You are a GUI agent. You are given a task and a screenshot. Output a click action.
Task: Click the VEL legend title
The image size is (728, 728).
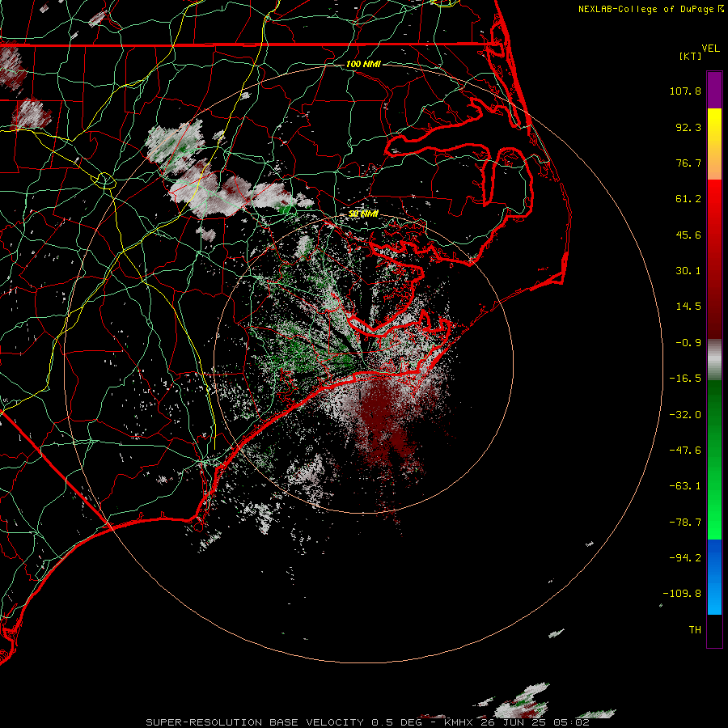coord(710,49)
